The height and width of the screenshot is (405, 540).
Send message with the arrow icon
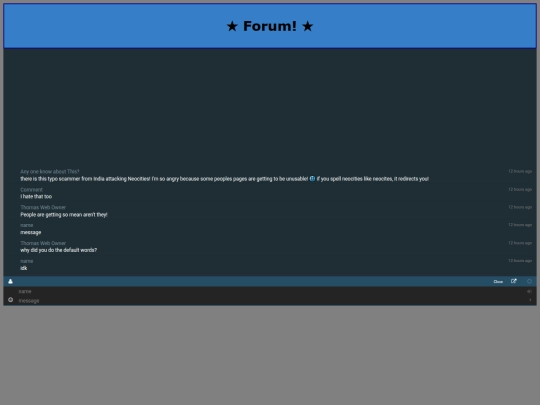click(x=530, y=300)
